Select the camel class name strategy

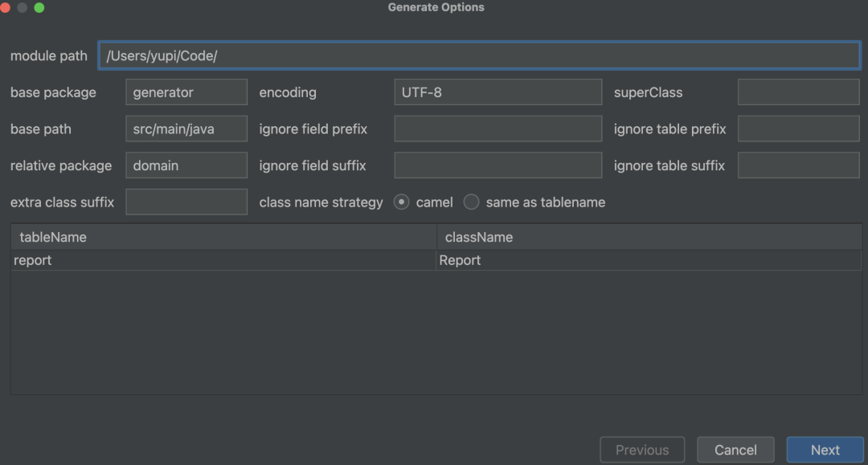point(402,202)
